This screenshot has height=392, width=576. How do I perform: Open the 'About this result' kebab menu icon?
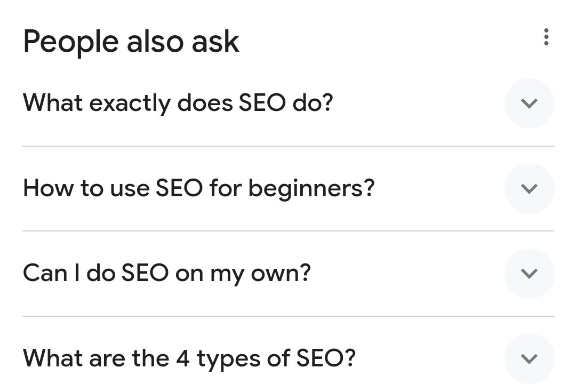click(x=545, y=38)
